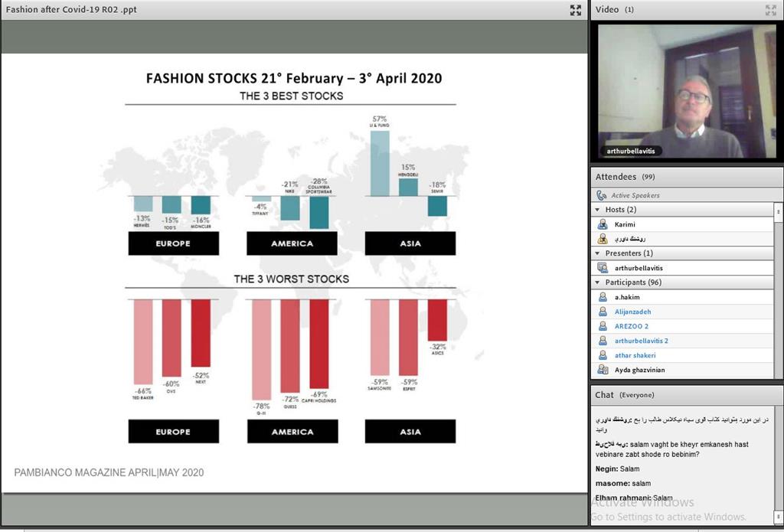Click the AMERICA label under best stocks
The width and height of the screenshot is (784, 532).
coord(292,243)
